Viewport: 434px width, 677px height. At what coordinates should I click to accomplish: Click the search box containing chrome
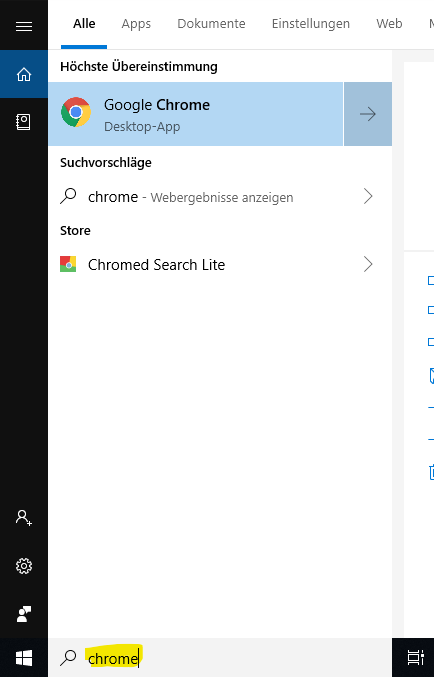(220, 658)
